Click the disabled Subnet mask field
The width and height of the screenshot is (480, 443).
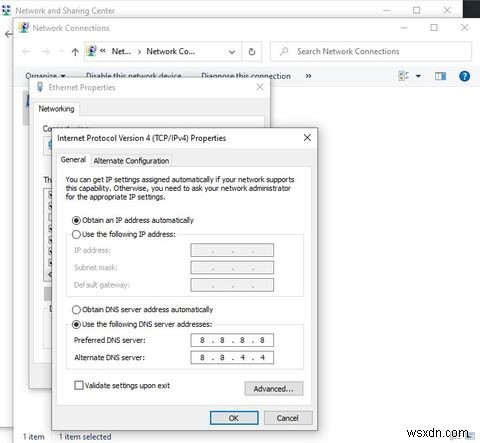point(232,267)
